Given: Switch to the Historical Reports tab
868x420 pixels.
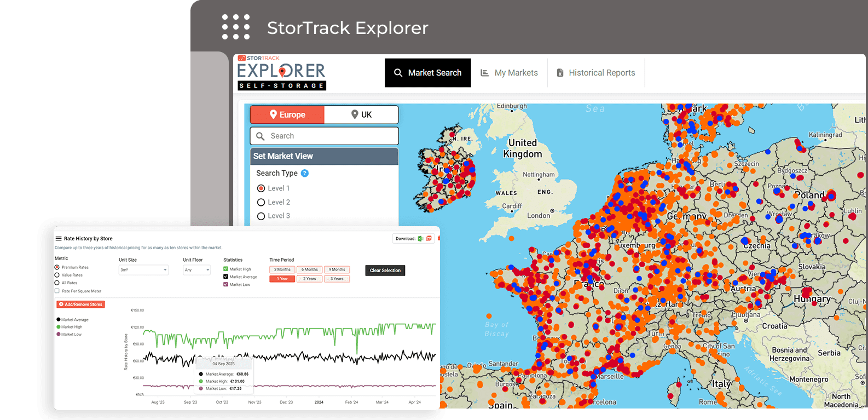Looking at the screenshot, I should [x=596, y=73].
